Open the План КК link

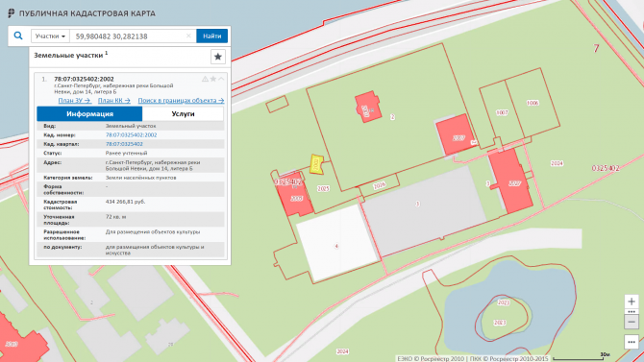coord(114,101)
